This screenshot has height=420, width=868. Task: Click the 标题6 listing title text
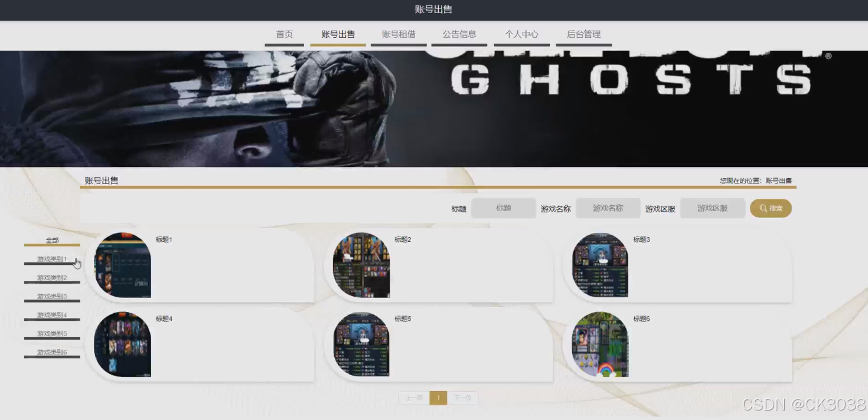pyautogui.click(x=641, y=319)
